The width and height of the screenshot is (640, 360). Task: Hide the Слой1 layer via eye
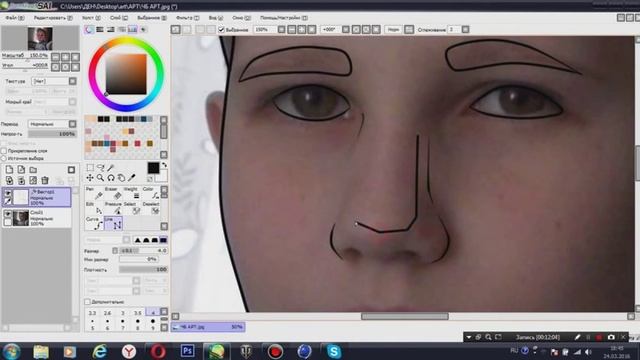click(x=8, y=214)
